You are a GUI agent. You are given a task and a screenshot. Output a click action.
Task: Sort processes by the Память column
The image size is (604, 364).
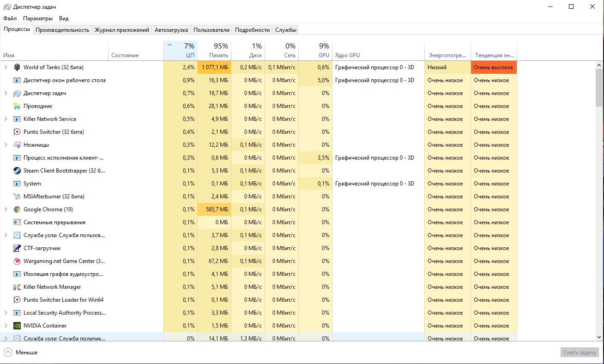click(x=214, y=51)
